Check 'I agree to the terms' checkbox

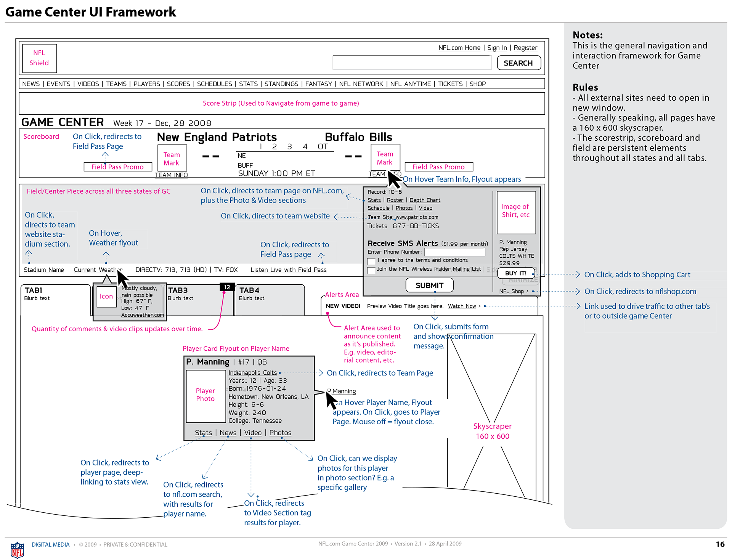click(371, 261)
